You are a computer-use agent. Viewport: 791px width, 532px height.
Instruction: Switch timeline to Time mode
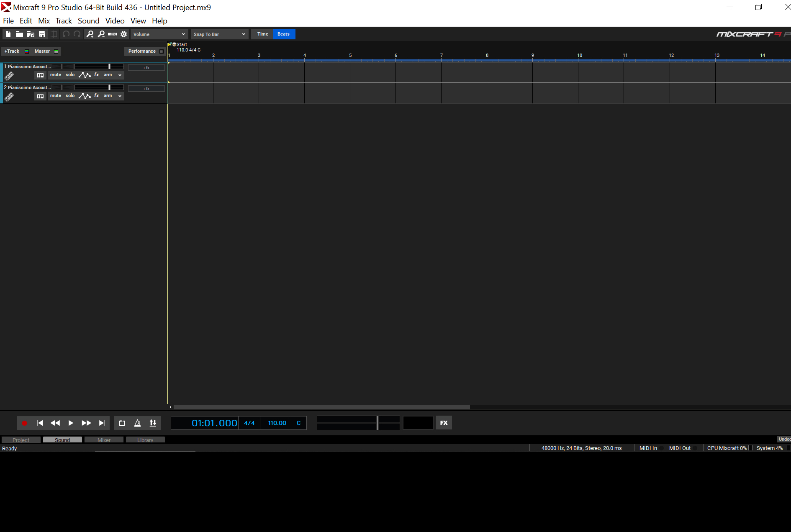click(263, 34)
